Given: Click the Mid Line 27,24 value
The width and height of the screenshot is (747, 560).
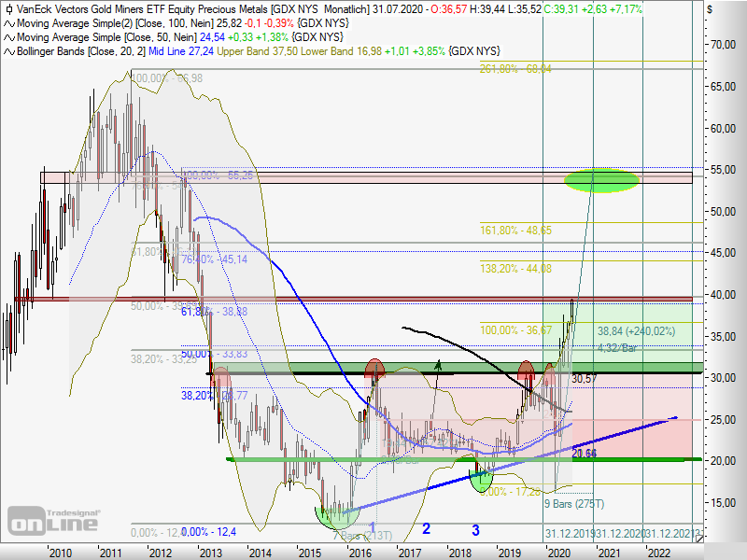Looking at the screenshot, I should [x=181, y=51].
